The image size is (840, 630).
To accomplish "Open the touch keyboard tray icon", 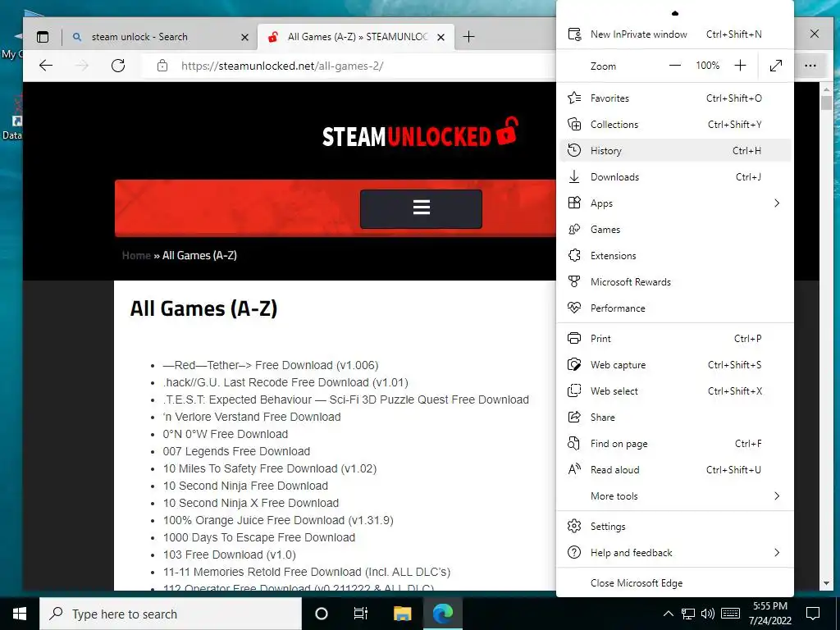I will [x=730, y=614].
